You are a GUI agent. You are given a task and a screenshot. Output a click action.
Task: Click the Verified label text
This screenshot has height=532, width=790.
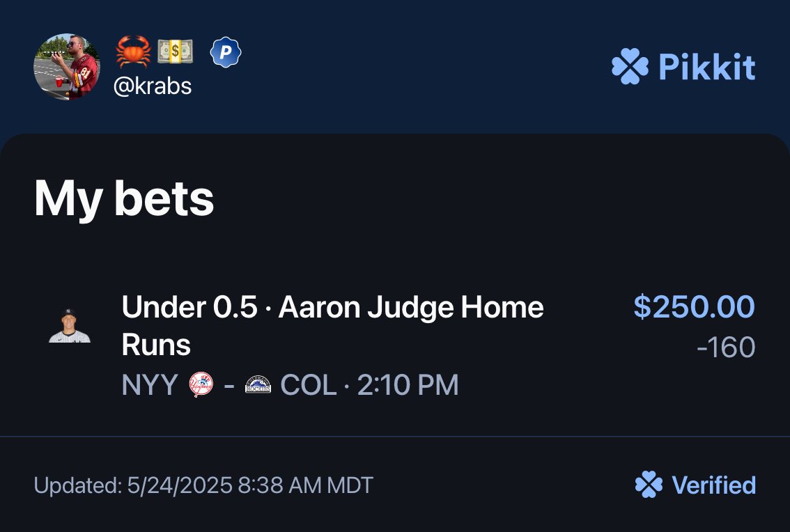coord(713,485)
